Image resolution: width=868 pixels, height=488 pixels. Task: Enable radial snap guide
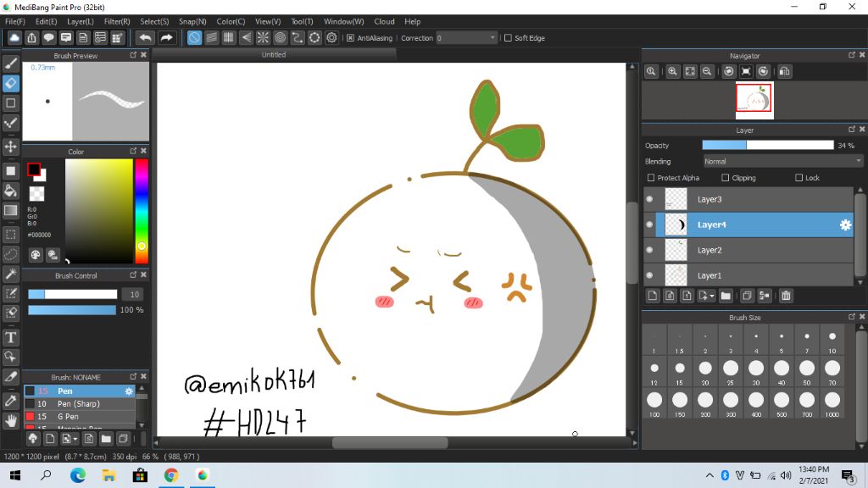(x=263, y=37)
